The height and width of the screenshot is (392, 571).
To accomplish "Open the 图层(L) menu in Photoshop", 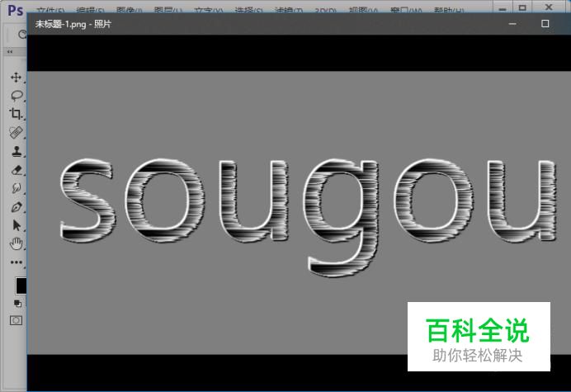I will pyautogui.click(x=168, y=11).
